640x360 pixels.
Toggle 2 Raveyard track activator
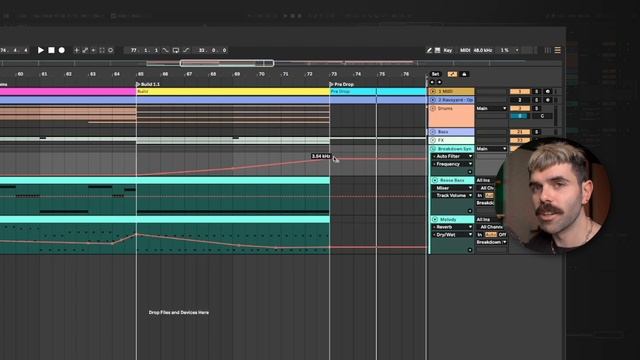tap(520, 100)
